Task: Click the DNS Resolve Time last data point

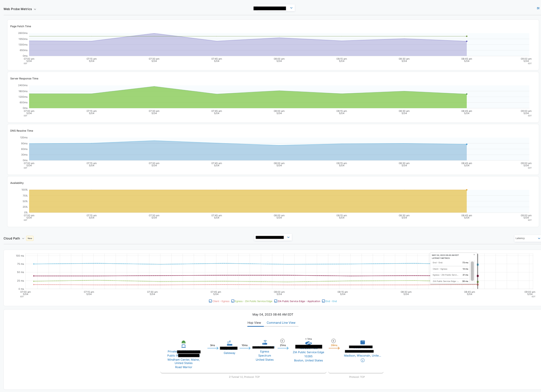Action: pyautogui.click(x=466, y=144)
